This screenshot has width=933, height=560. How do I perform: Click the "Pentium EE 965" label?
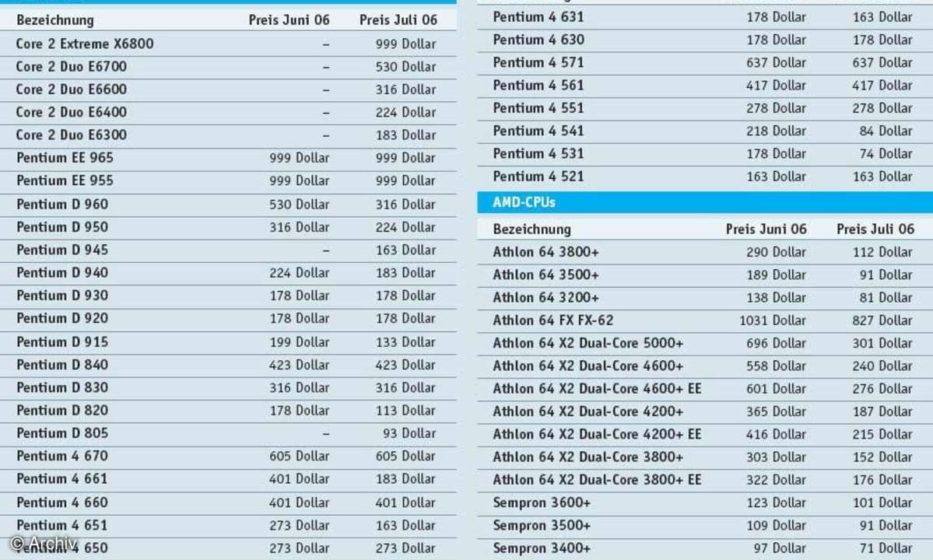click(x=65, y=158)
